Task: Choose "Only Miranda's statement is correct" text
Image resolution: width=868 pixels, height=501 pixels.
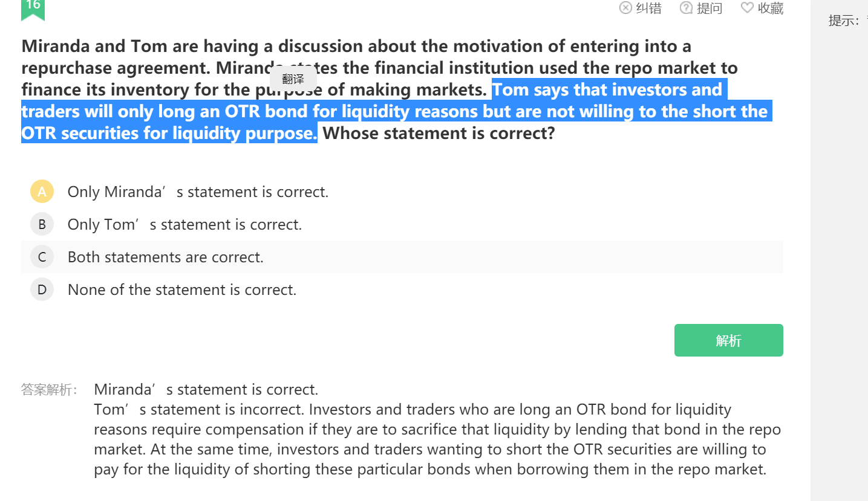Action: coord(198,192)
